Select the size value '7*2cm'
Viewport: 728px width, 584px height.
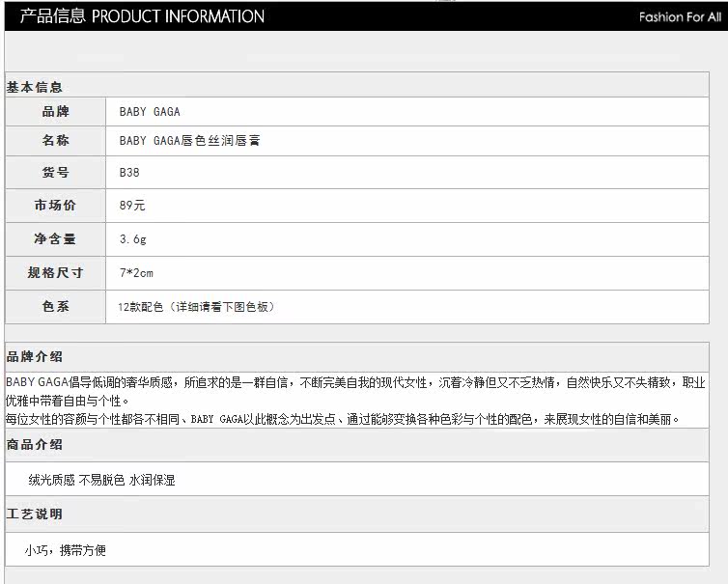click(x=136, y=273)
